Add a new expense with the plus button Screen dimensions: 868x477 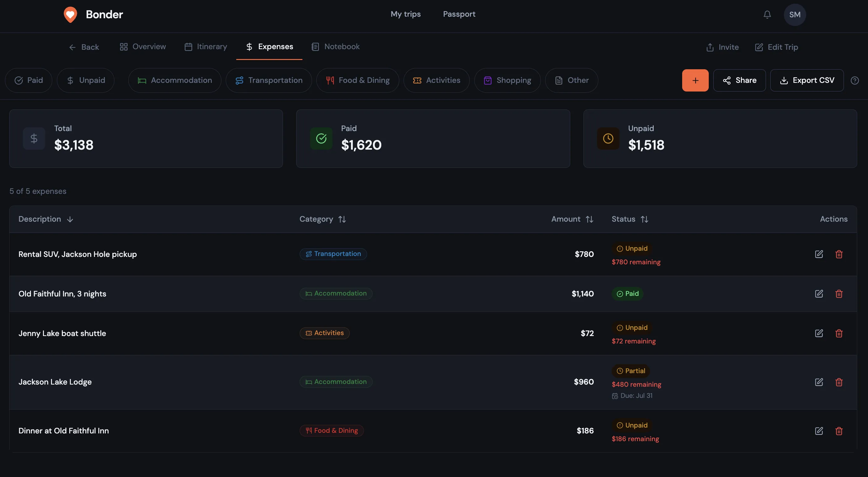click(695, 80)
